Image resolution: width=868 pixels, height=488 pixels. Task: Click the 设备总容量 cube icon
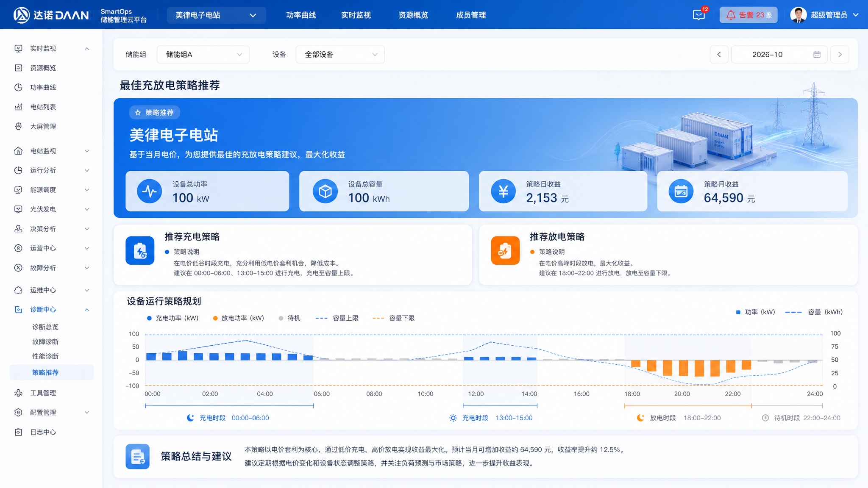tap(325, 191)
